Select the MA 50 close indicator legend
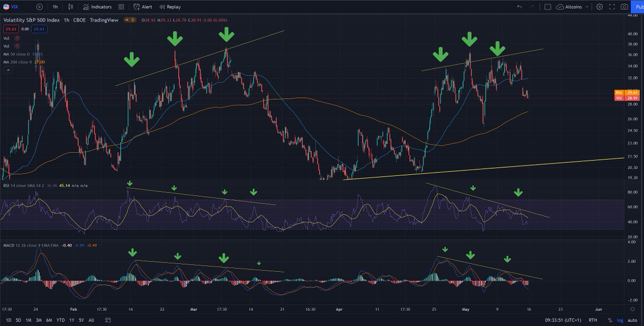The height and width of the screenshot is (326, 644). point(22,54)
